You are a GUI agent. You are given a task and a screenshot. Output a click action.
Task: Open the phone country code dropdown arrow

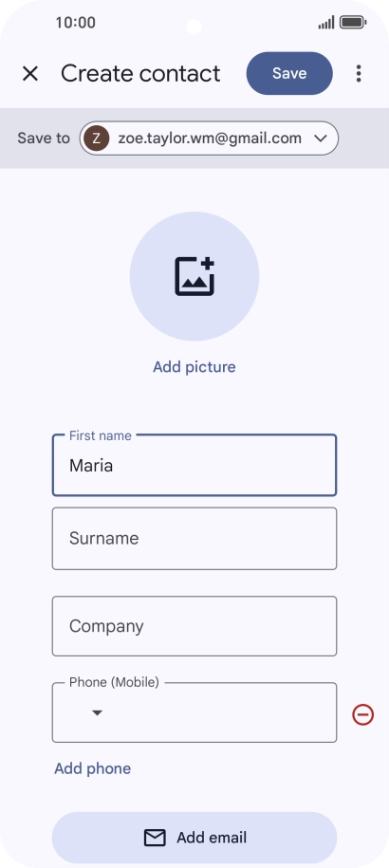[97, 713]
